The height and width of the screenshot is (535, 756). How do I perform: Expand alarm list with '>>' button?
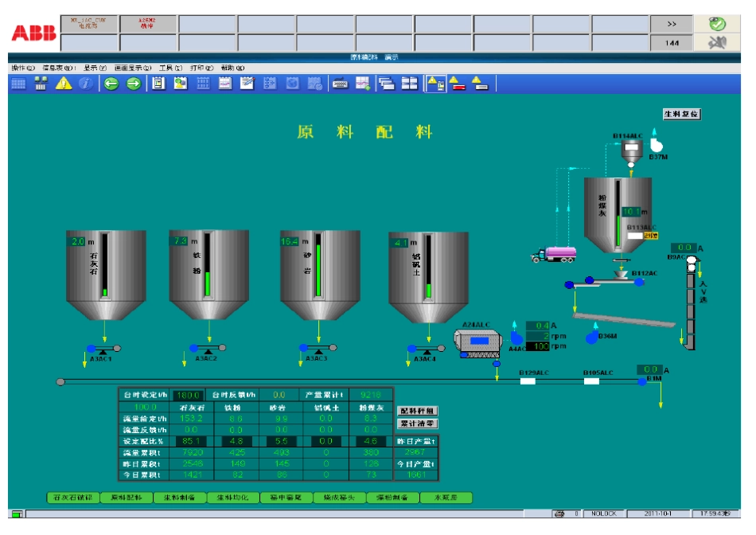click(672, 24)
